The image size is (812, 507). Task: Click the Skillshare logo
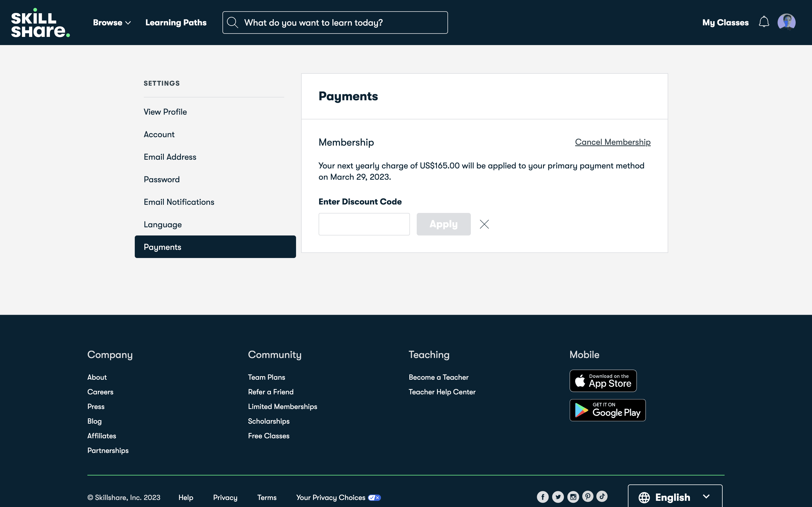40,23
